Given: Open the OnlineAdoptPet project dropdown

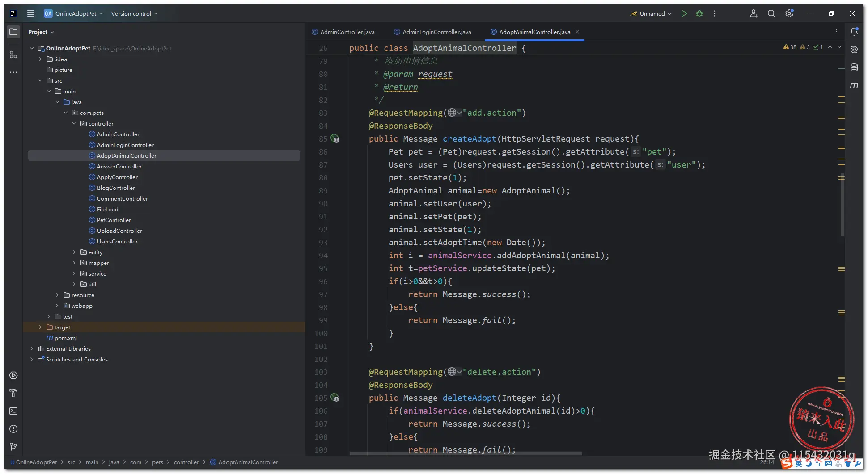Looking at the screenshot, I should (x=73, y=13).
